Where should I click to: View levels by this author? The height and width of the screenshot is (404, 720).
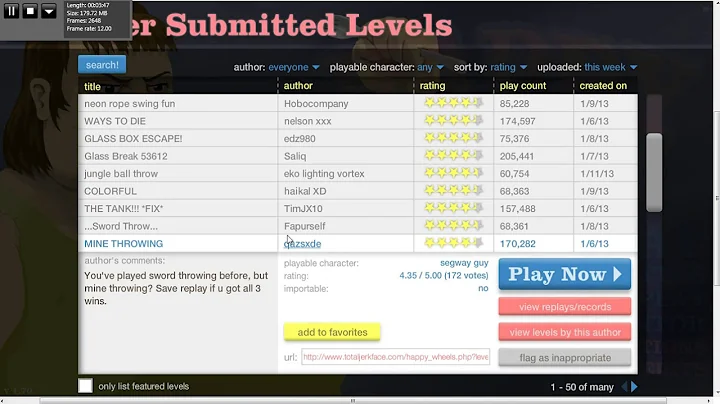[x=565, y=332]
